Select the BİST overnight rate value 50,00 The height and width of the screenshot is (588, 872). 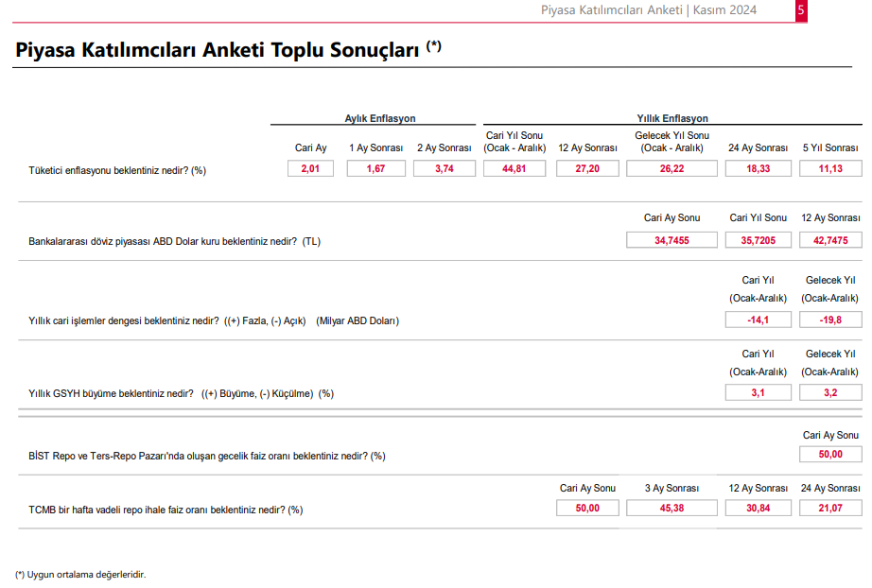point(830,455)
